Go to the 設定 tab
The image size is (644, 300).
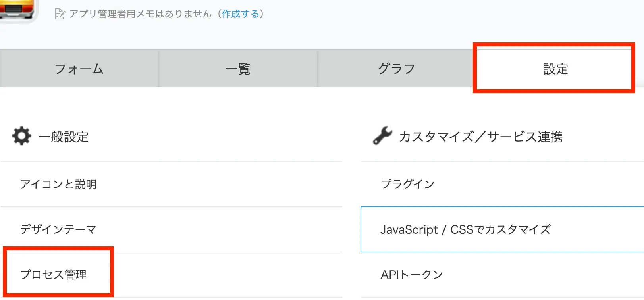[555, 69]
